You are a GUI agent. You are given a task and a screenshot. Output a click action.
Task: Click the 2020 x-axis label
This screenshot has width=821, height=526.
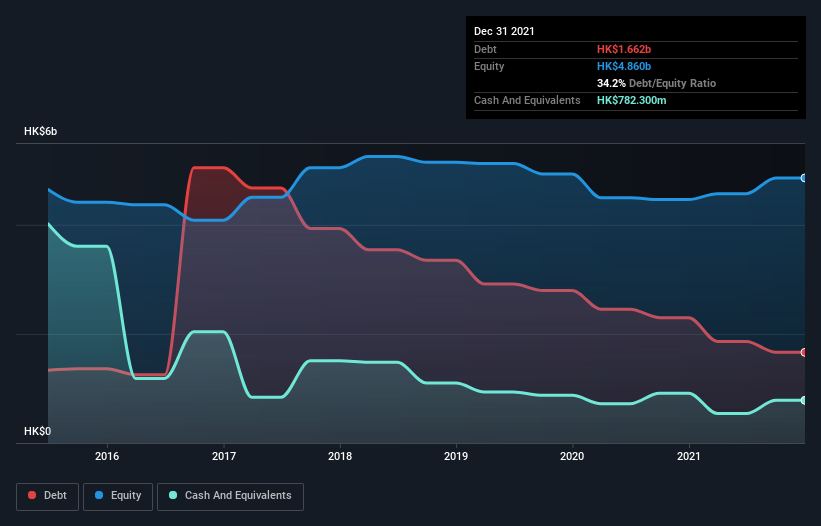572,456
